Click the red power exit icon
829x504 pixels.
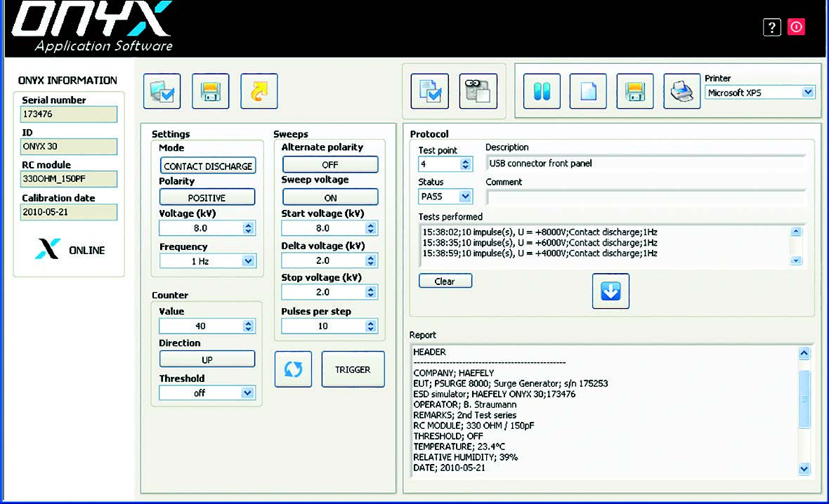pos(796,27)
